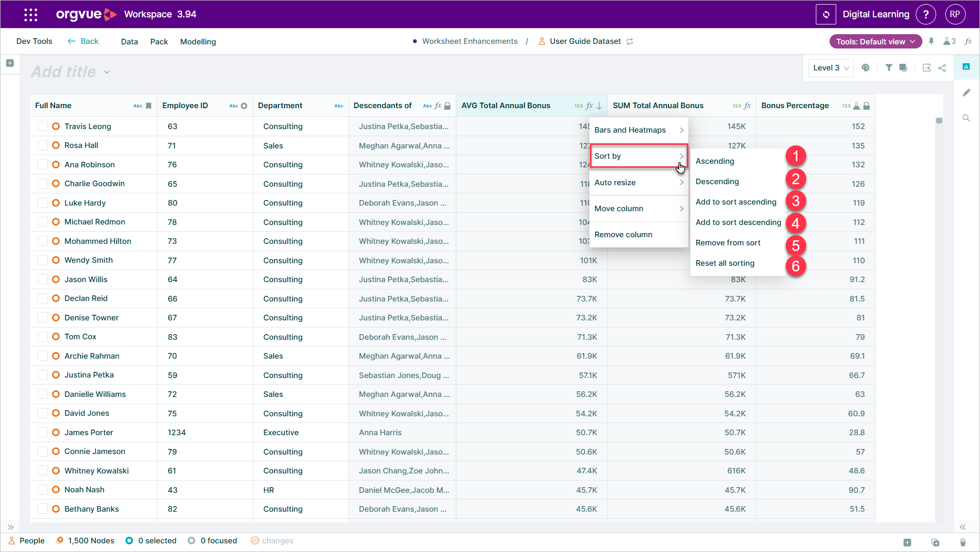This screenshot has height=552, width=980.
Task: Select the chart view icon in right sidebar
Action: tap(966, 67)
